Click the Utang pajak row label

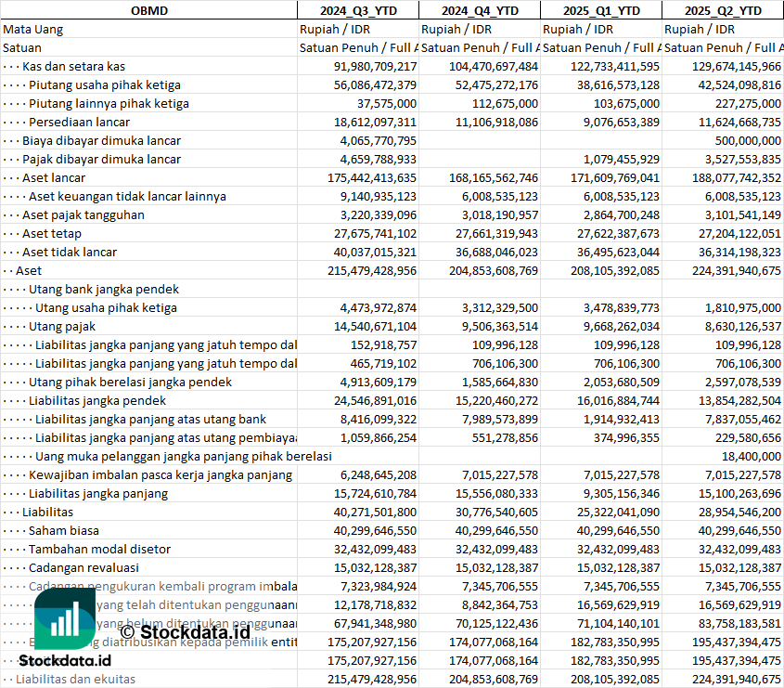(x=62, y=326)
